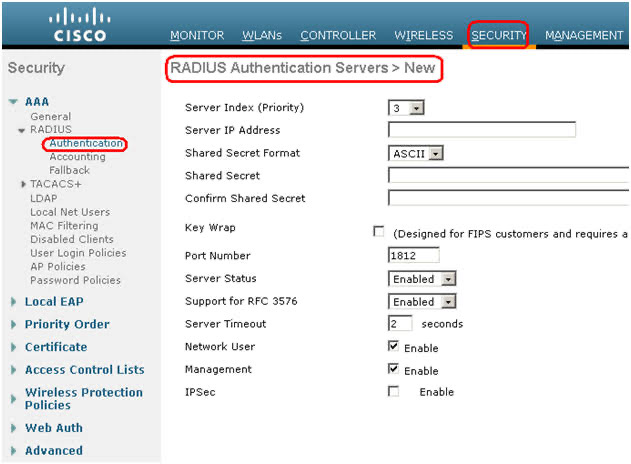The height and width of the screenshot is (464, 631).
Task: Open the RADIUS Accounting link
Action: tap(77, 157)
